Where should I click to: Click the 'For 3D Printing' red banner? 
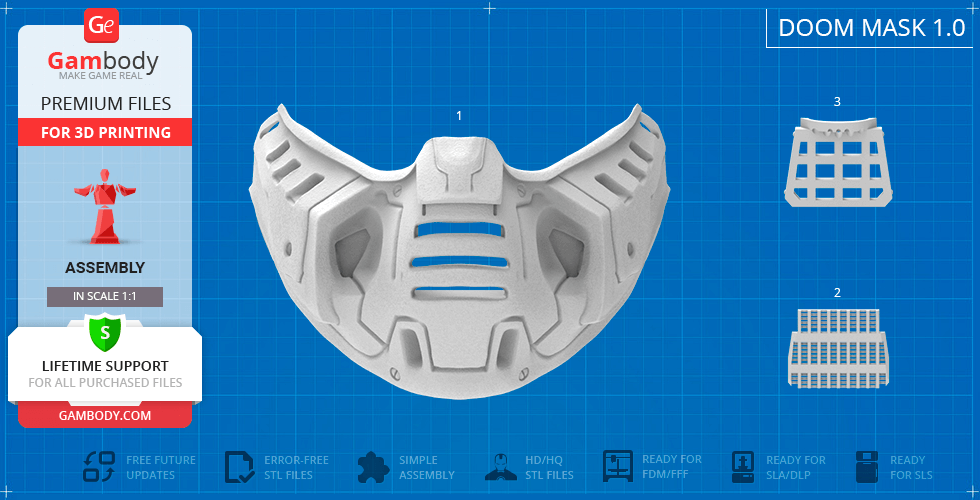pos(105,132)
